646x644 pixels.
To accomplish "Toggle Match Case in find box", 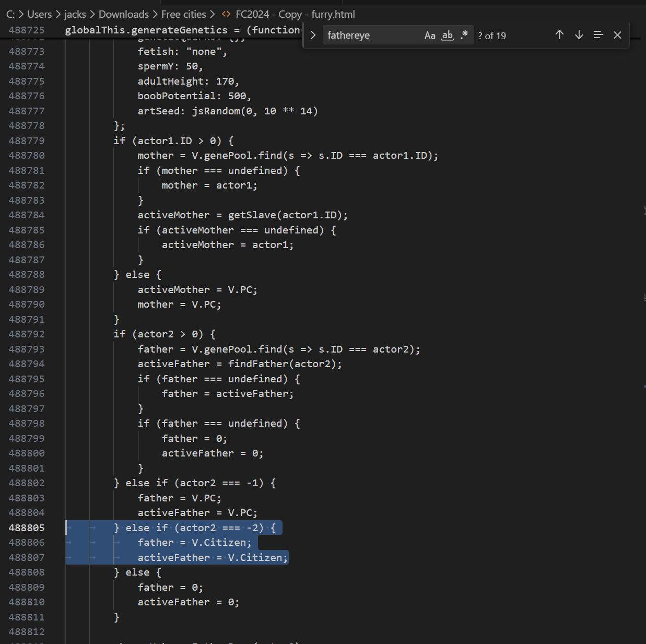I will click(x=430, y=36).
